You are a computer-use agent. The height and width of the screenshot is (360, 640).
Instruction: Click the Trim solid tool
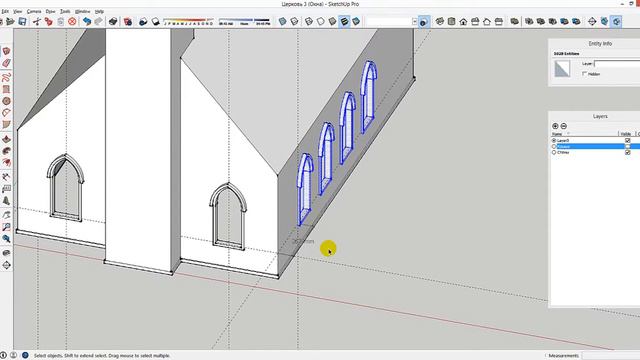pos(564,21)
